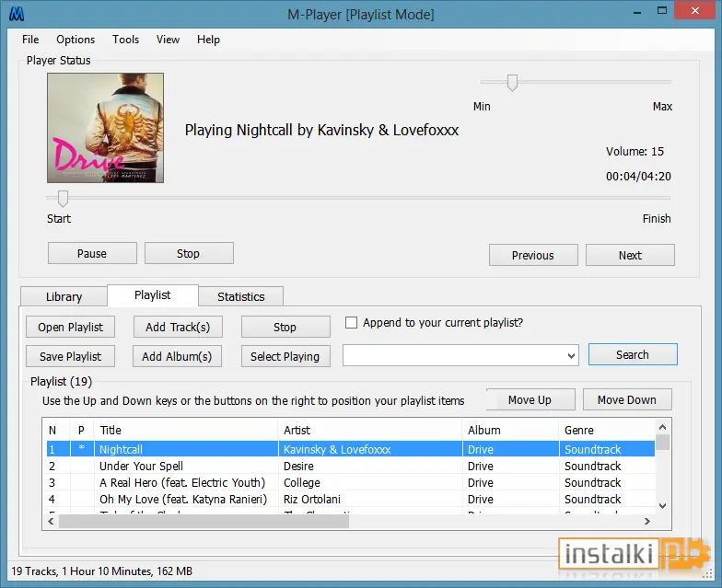Click the M-Player logo icon in title bar

point(17,14)
